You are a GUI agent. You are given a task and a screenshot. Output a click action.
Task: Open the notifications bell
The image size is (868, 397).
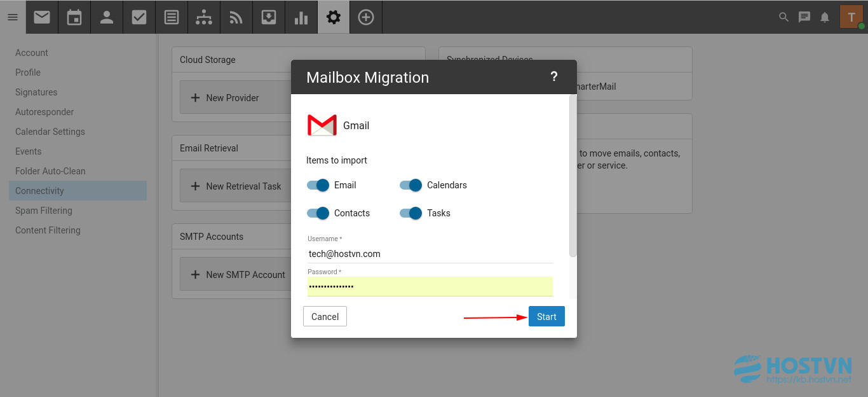tap(825, 17)
